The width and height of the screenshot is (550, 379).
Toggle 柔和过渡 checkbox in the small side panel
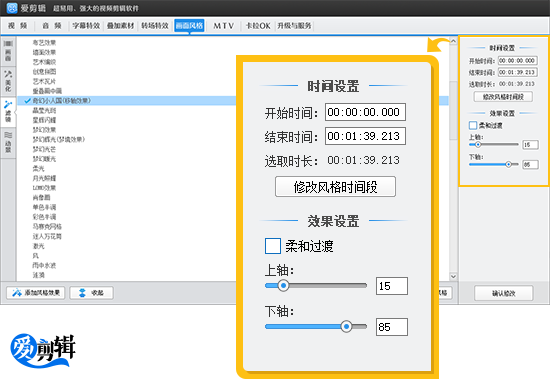473,125
